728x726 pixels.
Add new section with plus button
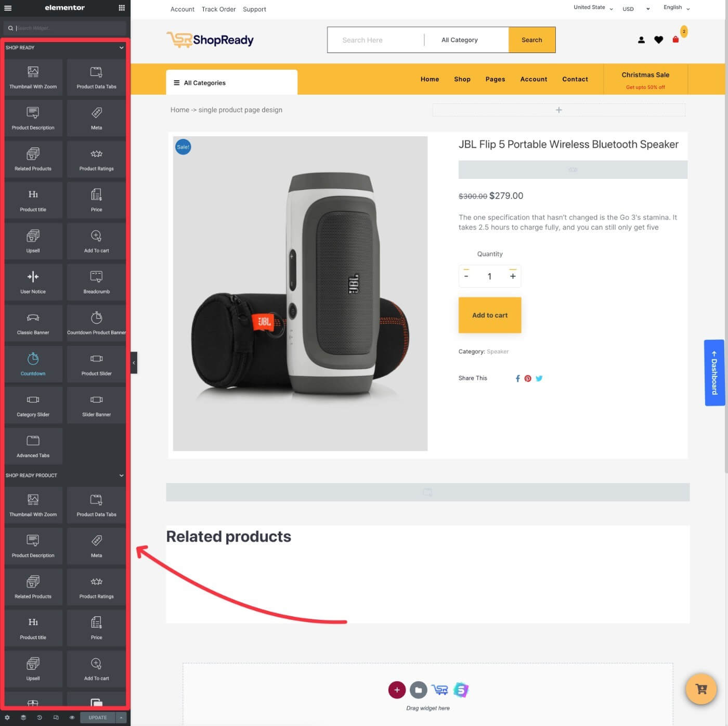(x=397, y=690)
